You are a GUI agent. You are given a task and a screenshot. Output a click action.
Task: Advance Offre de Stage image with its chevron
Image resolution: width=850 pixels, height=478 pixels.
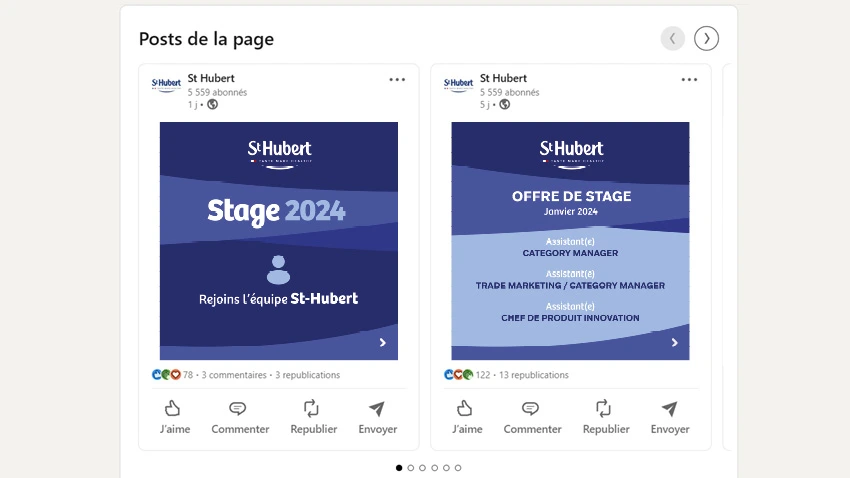(674, 343)
